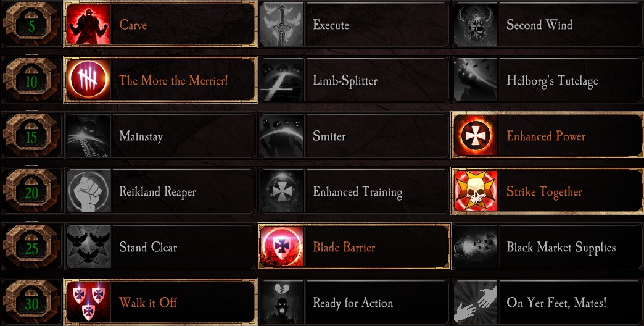This screenshot has height=326, width=644.
Task: Select the Helborg's Tutelage talent
Action: pos(548,80)
